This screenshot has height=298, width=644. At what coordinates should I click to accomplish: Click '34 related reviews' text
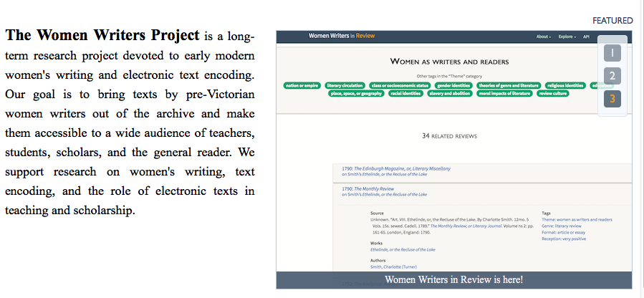coord(449,136)
